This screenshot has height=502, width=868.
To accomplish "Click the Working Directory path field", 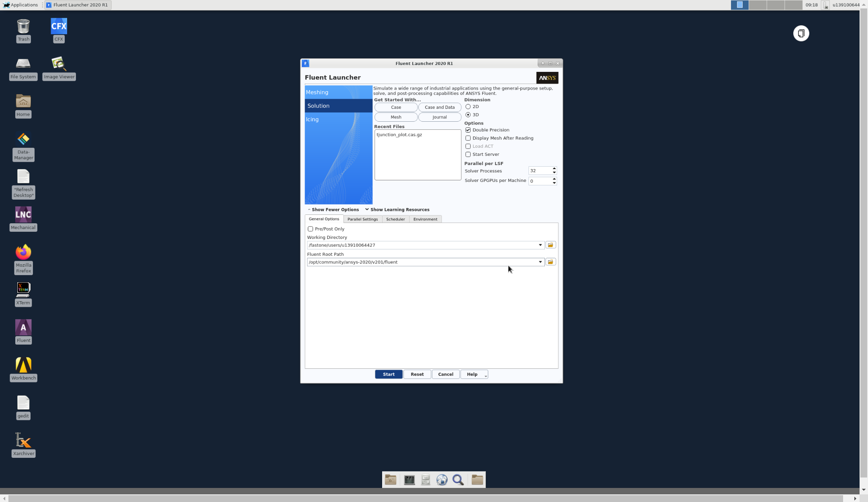I will click(422, 245).
